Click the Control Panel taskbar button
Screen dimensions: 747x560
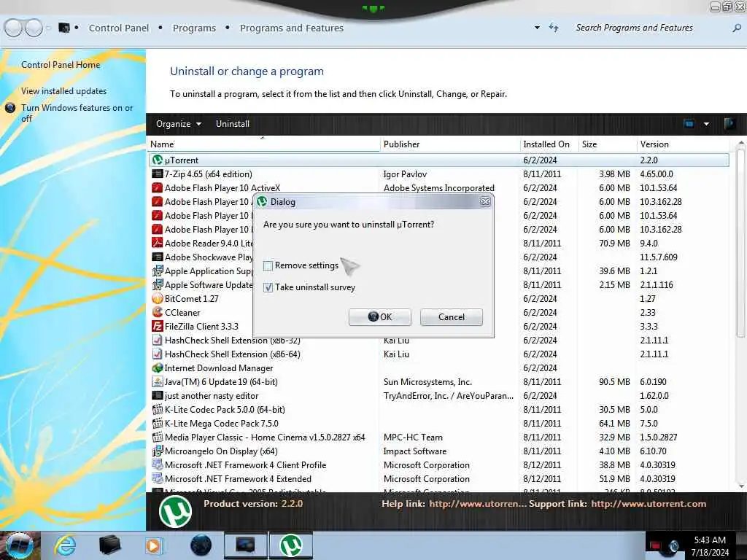(246, 545)
